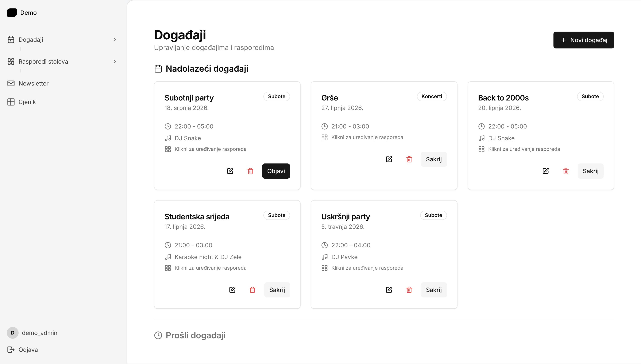Screen dimensions: 641x364
Task: Create a new event with Novi događaj
Action: pos(583,40)
